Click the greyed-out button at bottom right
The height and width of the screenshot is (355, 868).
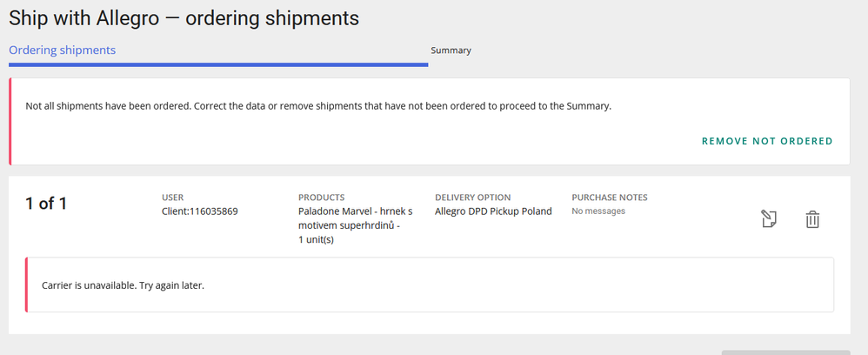(x=785, y=352)
